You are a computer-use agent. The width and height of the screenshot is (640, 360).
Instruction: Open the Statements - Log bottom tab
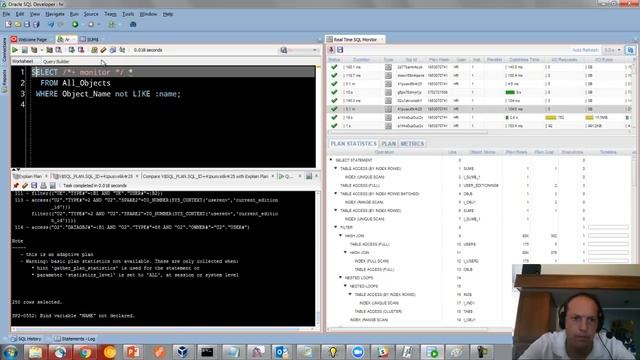[x=75, y=339]
